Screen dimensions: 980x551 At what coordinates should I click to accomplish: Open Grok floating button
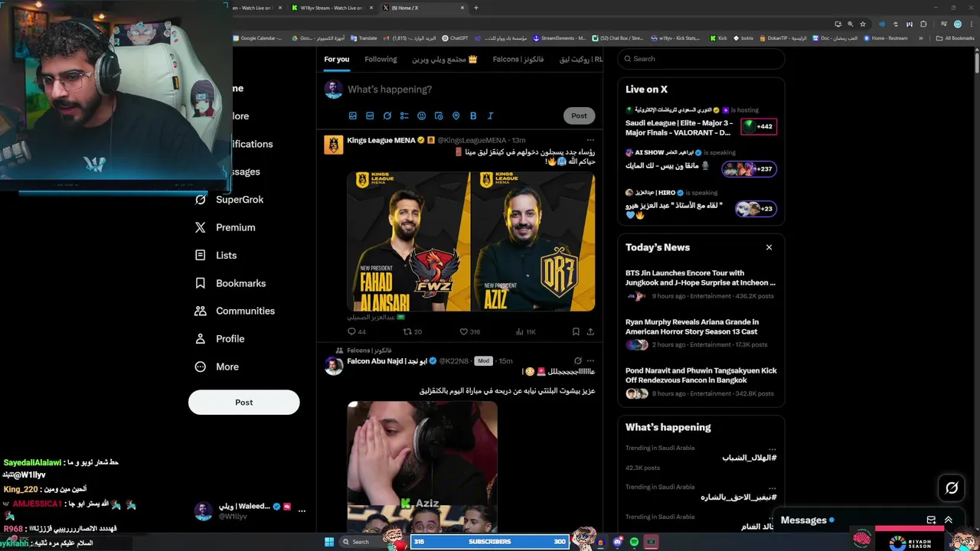(x=952, y=487)
